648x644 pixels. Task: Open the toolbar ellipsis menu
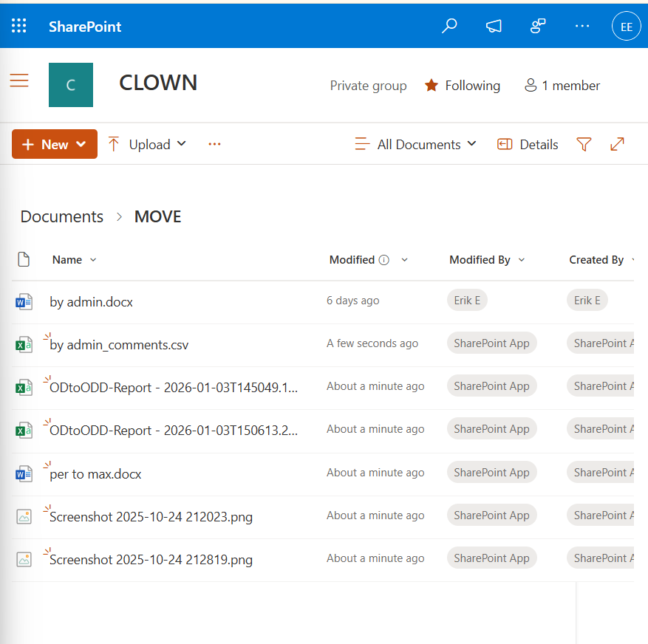pyautogui.click(x=214, y=144)
